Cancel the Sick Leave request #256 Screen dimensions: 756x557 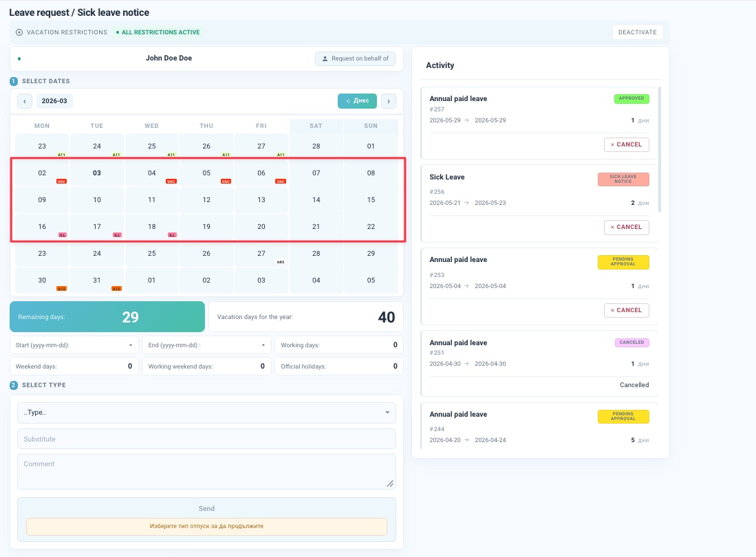(x=626, y=227)
